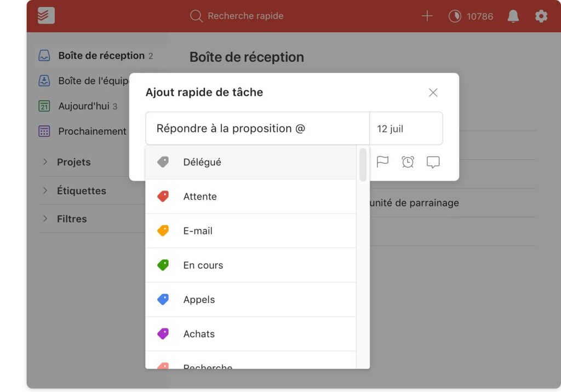Open the notifications bell

513,16
